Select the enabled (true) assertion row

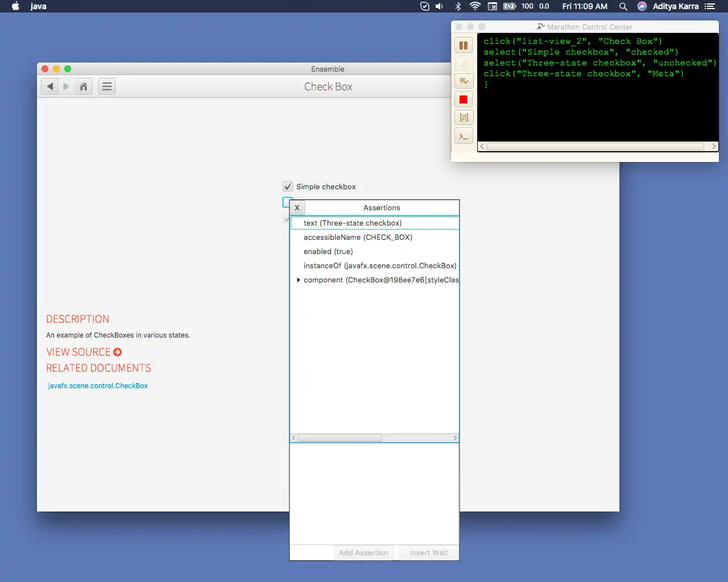click(x=374, y=251)
